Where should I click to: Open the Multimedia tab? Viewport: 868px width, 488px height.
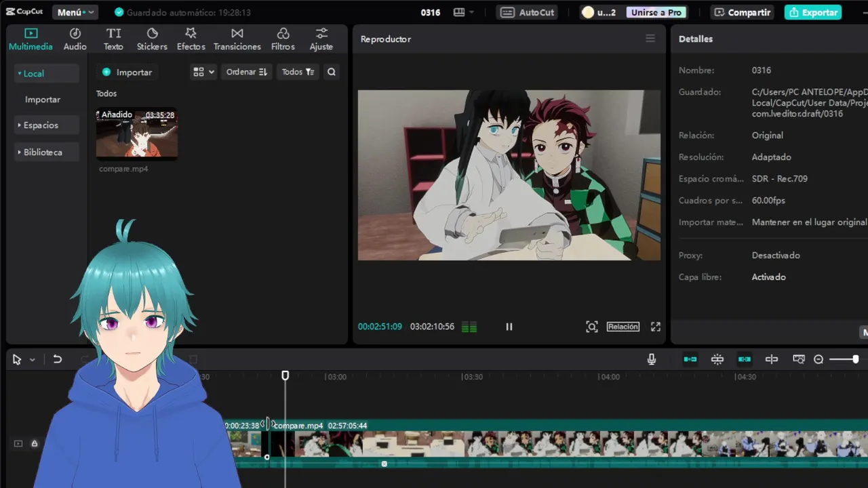coord(31,39)
